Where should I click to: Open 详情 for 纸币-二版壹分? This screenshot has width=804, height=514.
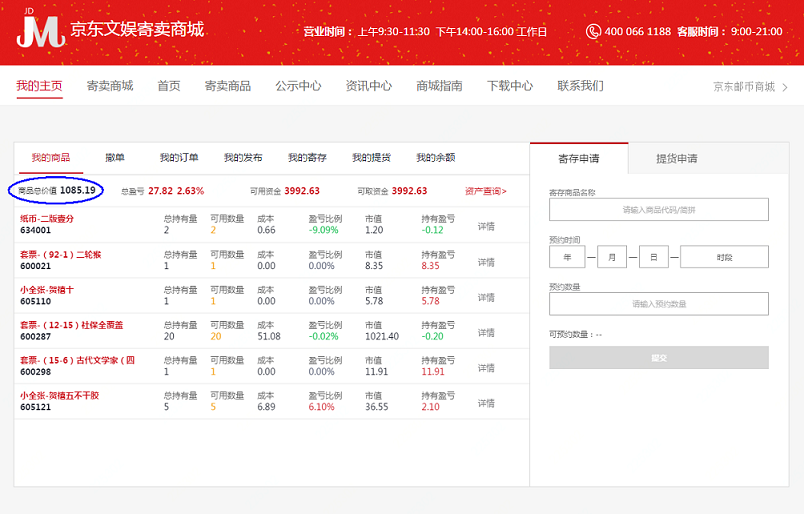(486, 225)
